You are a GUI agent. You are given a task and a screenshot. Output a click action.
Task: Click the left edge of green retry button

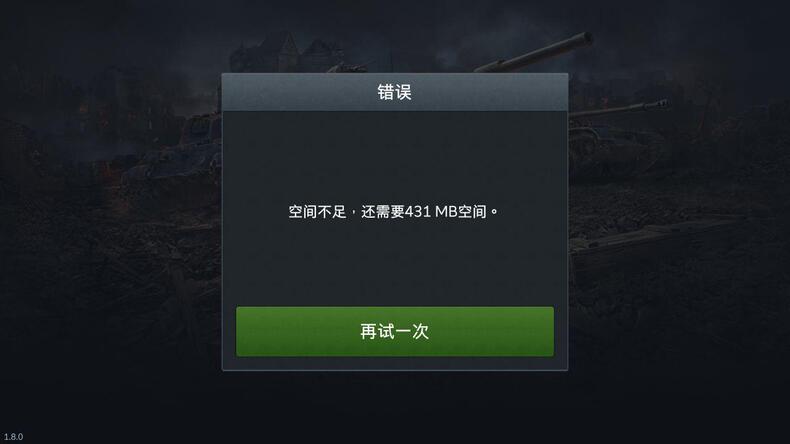click(242, 331)
